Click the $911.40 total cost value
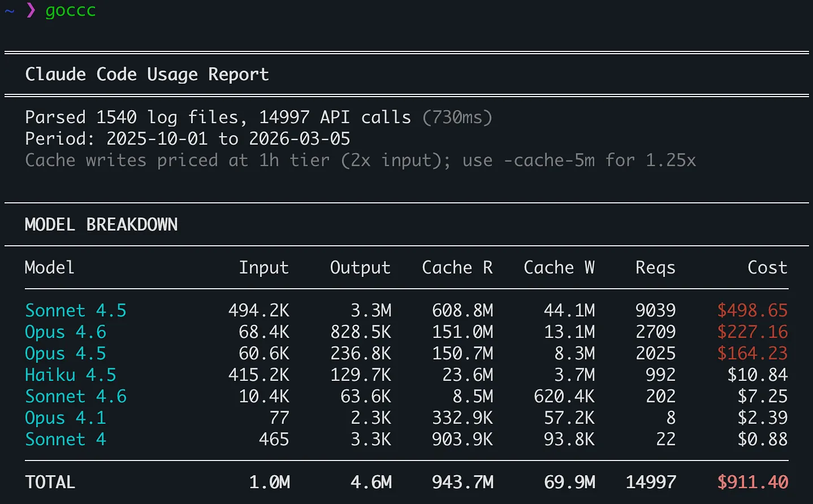 tap(753, 482)
